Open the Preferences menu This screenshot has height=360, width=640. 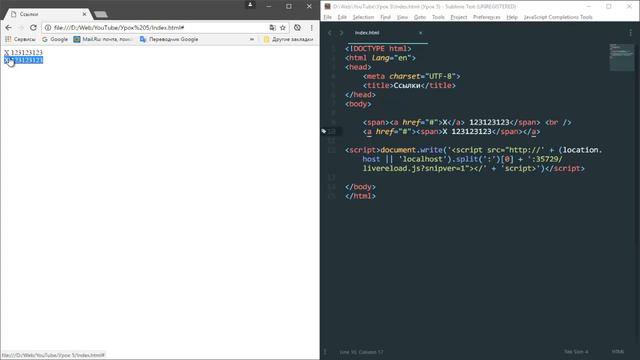pyautogui.click(x=487, y=17)
